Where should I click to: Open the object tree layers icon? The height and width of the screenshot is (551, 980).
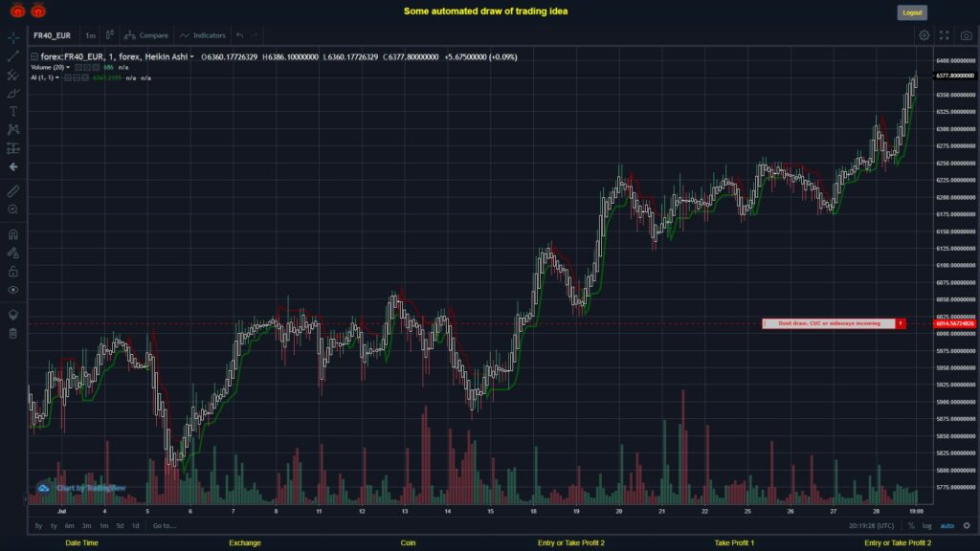pos(13,314)
